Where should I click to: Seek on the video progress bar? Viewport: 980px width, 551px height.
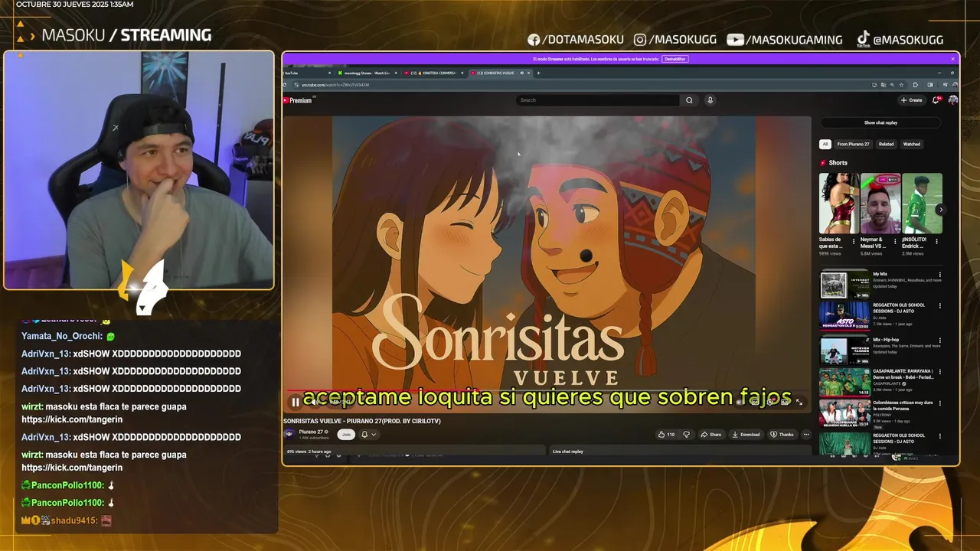(547, 391)
